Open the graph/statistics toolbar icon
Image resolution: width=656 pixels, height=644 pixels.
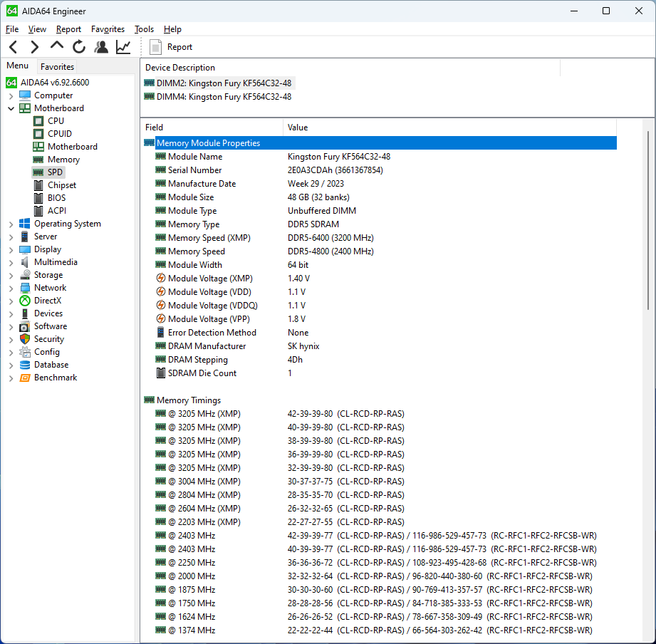point(123,47)
